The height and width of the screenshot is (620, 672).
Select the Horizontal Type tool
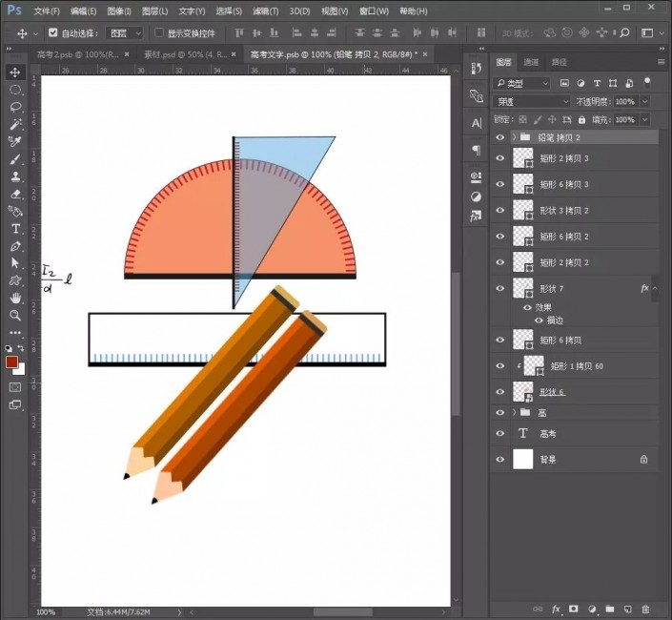(x=15, y=229)
